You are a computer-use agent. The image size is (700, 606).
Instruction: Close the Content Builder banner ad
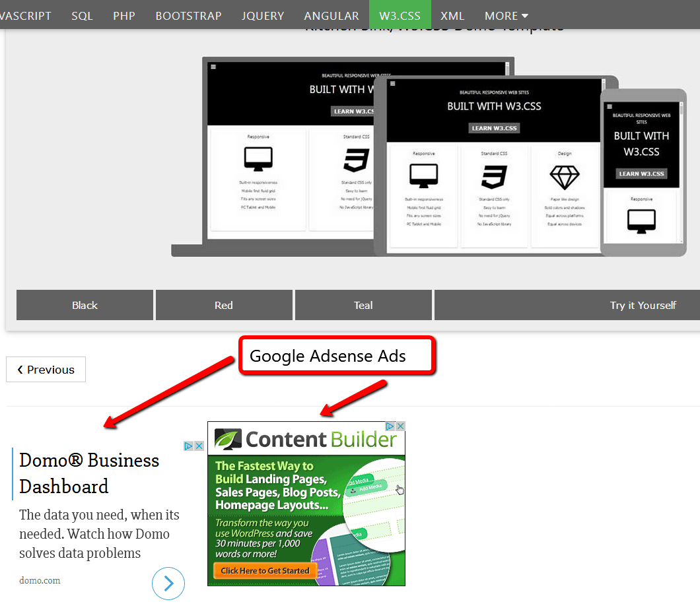tap(400, 426)
